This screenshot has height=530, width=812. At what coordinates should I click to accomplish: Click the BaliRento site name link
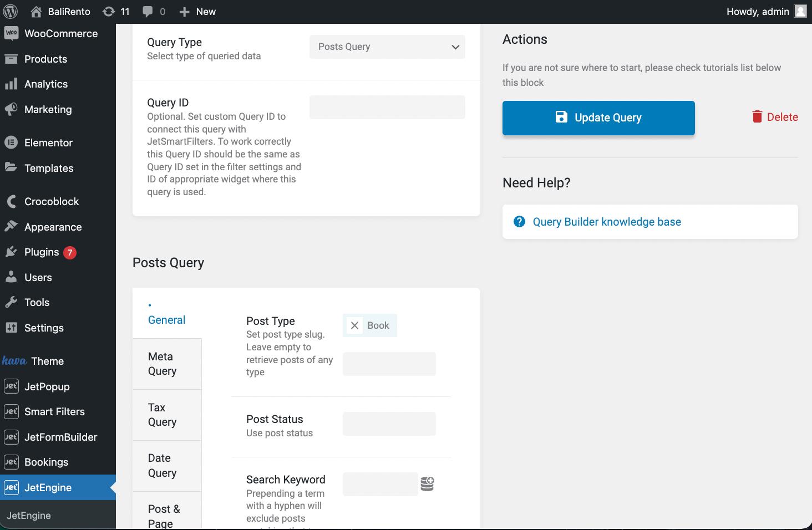point(69,12)
